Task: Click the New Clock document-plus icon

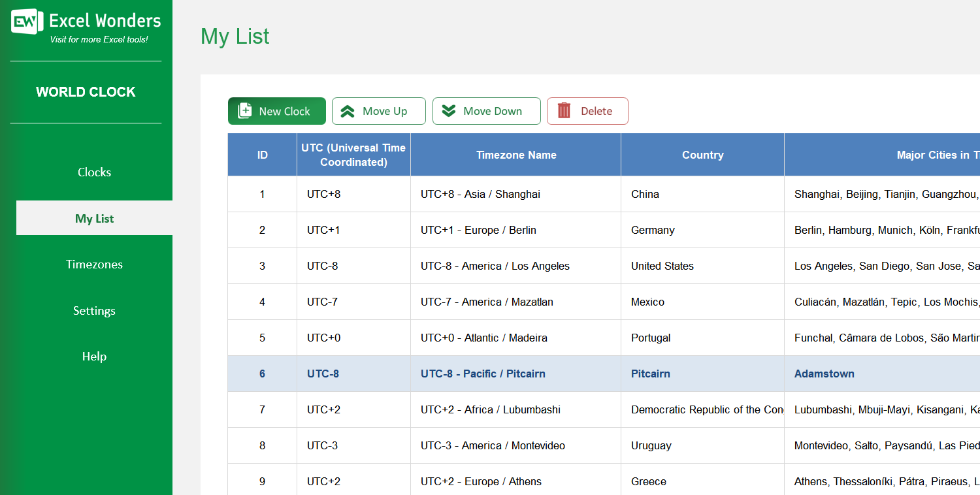Action: point(245,111)
